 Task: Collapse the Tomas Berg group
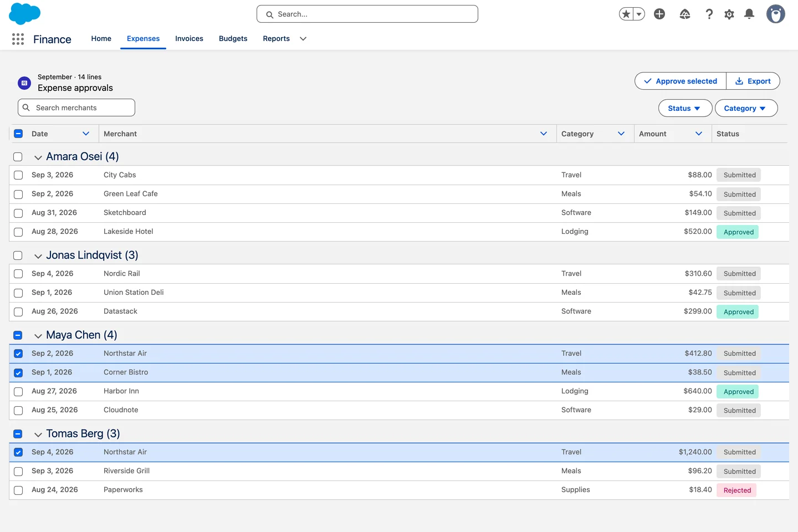coord(38,434)
